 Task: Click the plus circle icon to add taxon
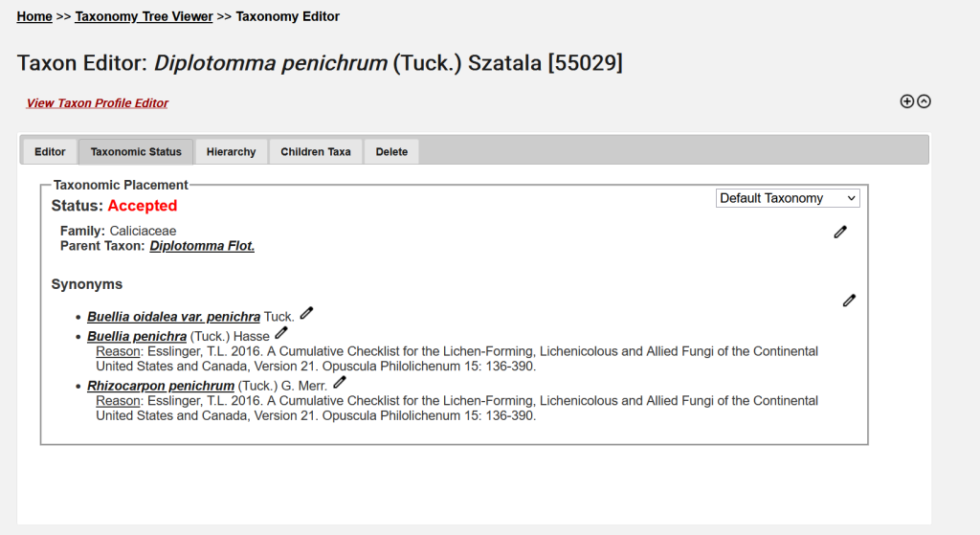[907, 101]
